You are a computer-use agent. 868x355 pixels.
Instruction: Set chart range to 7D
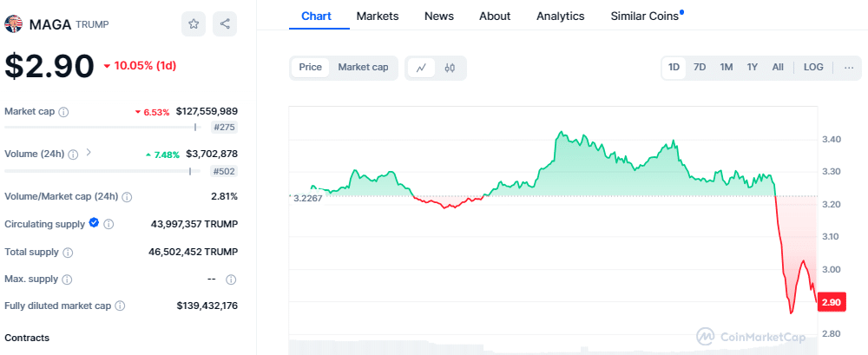tap(700, 68)
